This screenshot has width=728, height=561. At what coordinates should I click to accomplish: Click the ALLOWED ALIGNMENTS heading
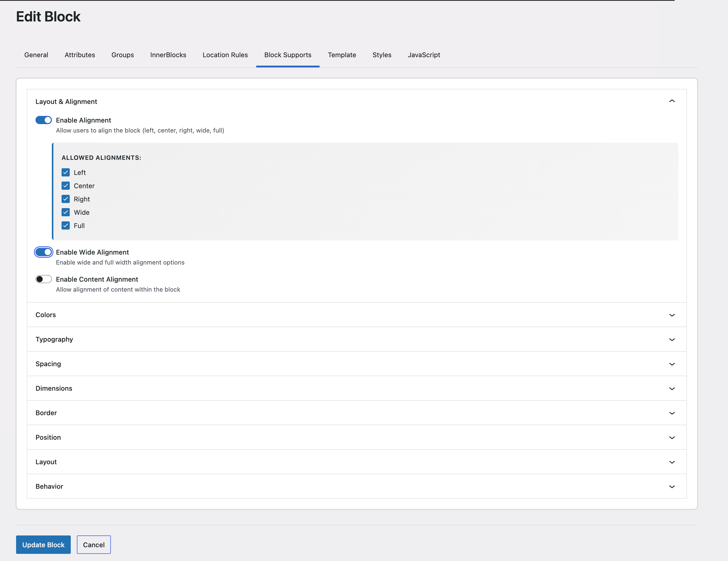[101, 158]
